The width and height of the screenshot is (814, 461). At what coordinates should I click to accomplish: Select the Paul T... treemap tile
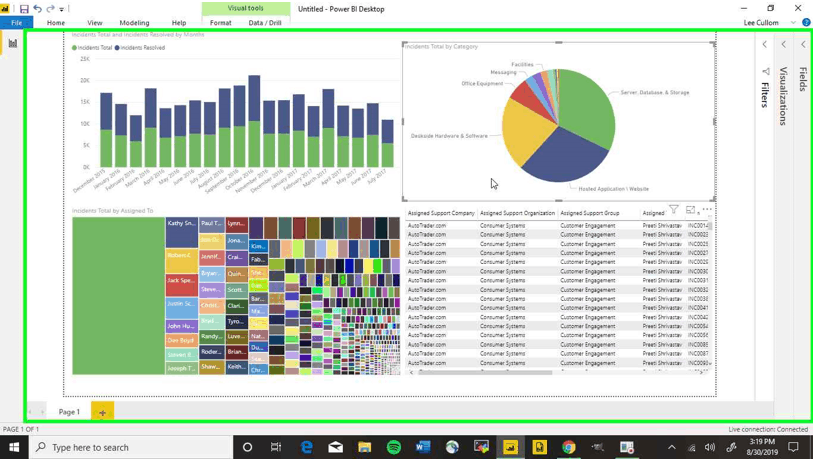pyautogui.click(x=212, y=224)
